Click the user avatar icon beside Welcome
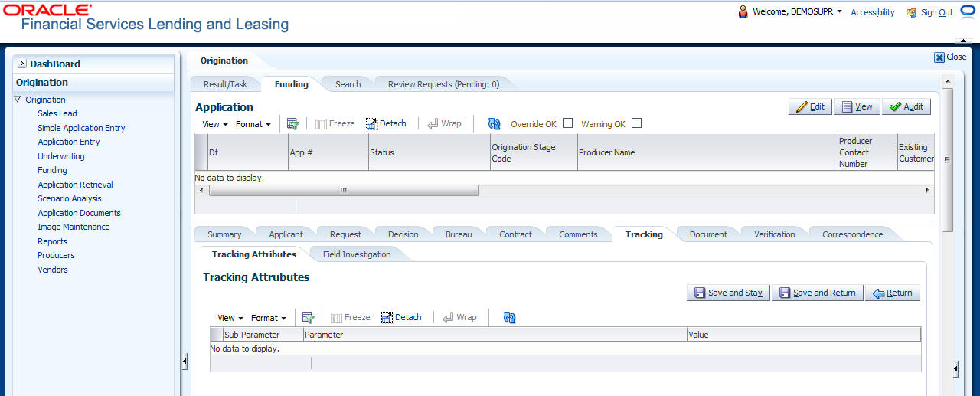 (743, 11)
